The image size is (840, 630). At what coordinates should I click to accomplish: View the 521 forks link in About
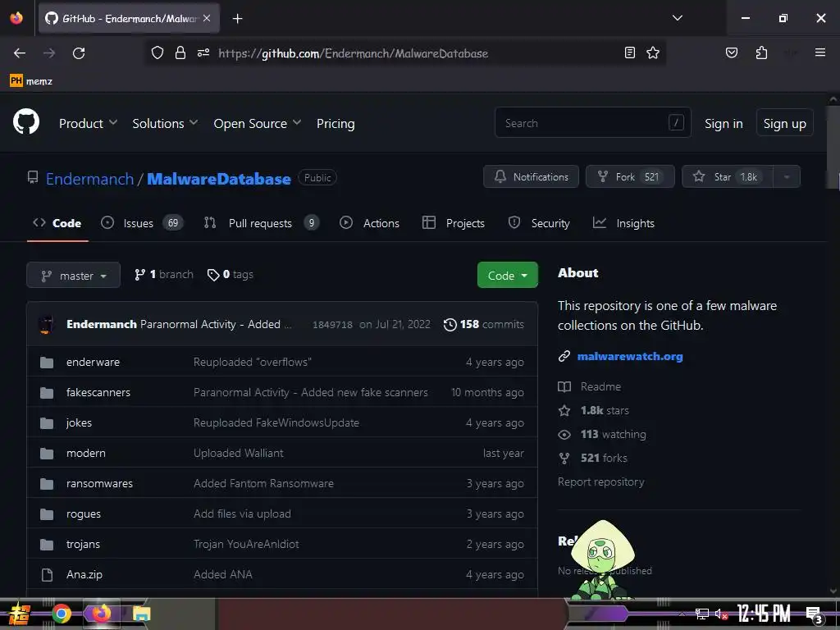(592, 459)
